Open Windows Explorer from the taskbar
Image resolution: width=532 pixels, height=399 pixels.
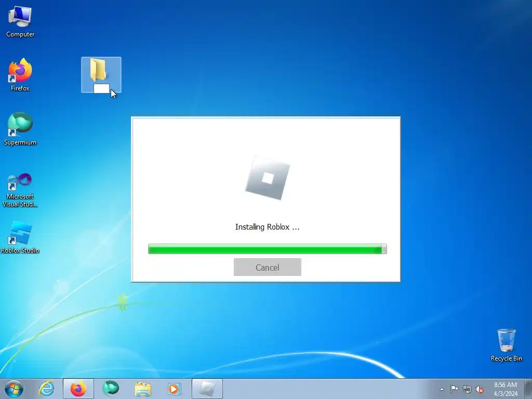coord(143,389)
